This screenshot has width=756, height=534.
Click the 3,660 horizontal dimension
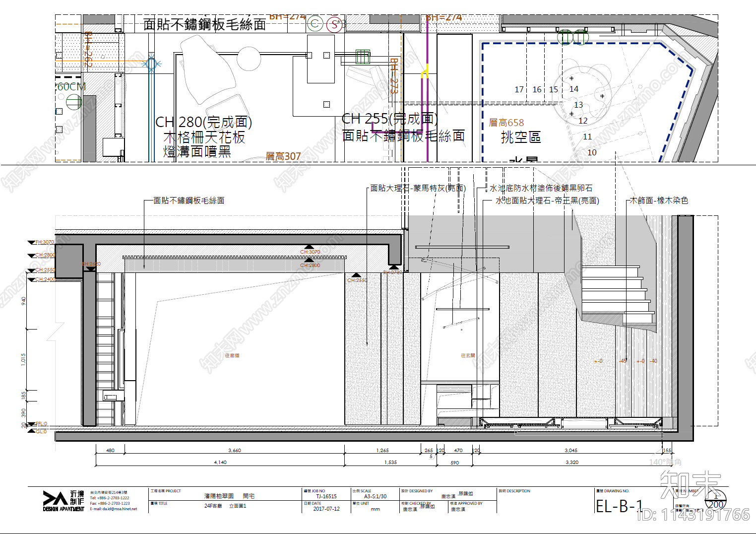tap(235, 451)
